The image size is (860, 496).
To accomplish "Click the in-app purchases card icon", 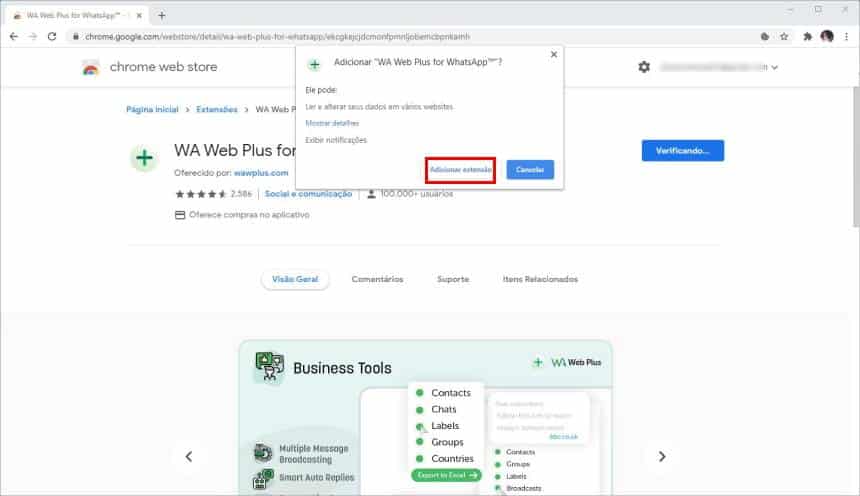I will [x=180, y=215].
